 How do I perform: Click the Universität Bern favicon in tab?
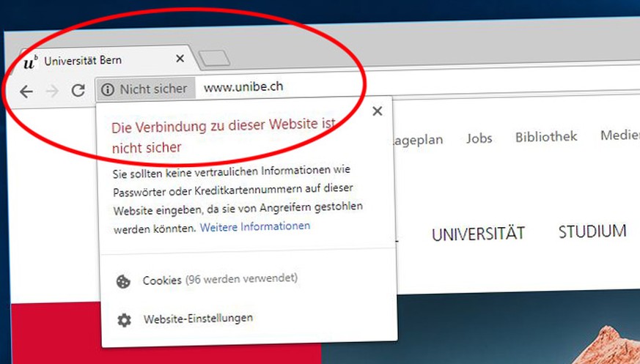pos(31,62)
